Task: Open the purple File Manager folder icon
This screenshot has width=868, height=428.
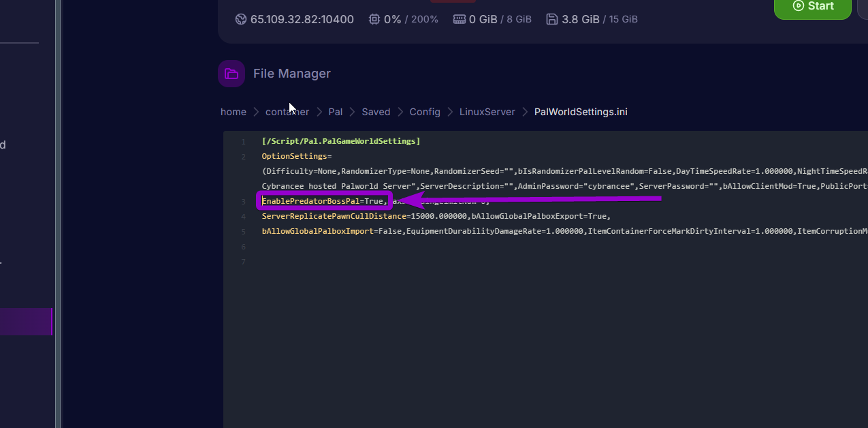Action: click(231, 74)
